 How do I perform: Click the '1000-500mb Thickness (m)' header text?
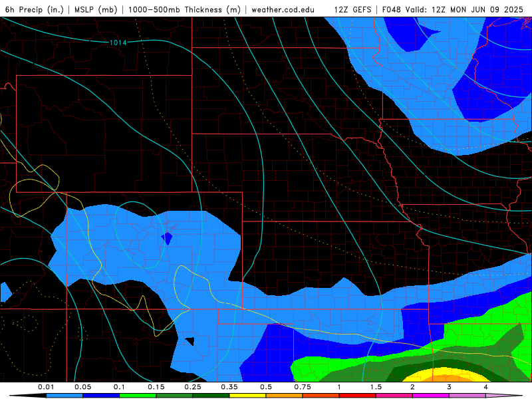pyautogui.click(x=184, y=9)
